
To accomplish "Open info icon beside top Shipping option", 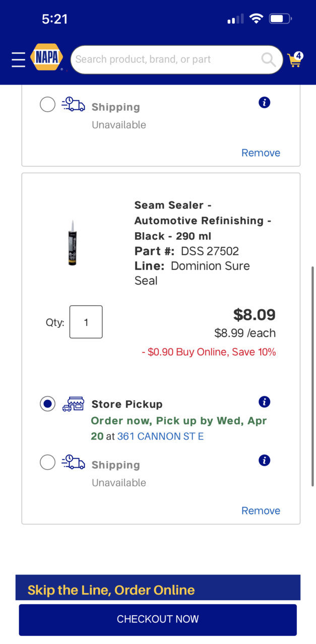I will coord(264,103).
